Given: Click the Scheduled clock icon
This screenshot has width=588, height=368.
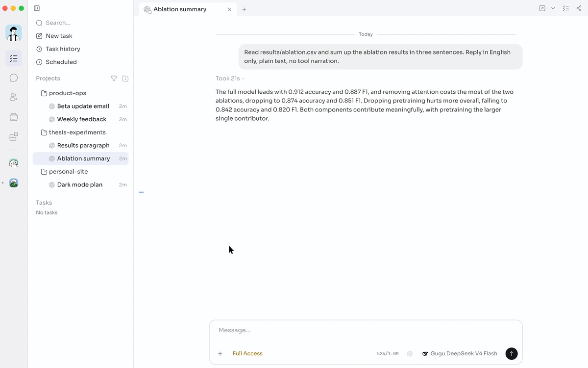Looking at the screenshot, I should pyautogui.click(x=39, y=62).
